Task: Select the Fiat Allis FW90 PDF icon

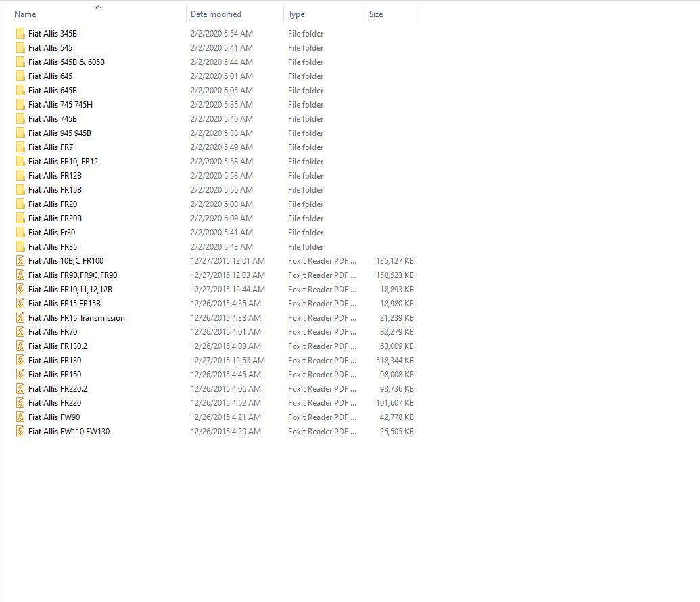Action: click(20, 417)
